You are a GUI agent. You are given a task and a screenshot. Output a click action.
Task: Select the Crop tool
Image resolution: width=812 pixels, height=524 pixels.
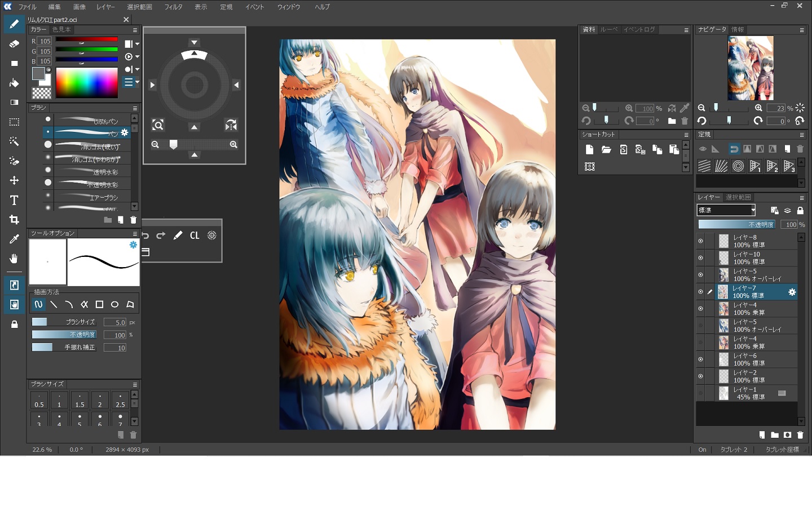click(14, 220)
